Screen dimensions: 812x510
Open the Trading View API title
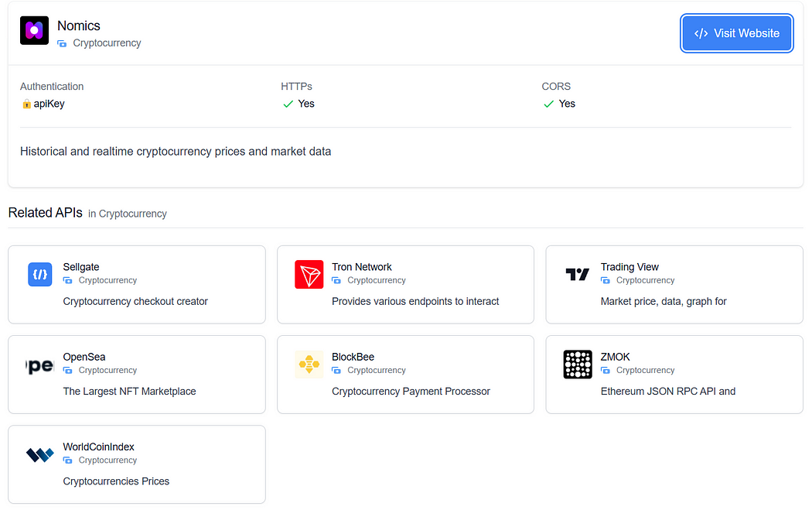point(629,267)
